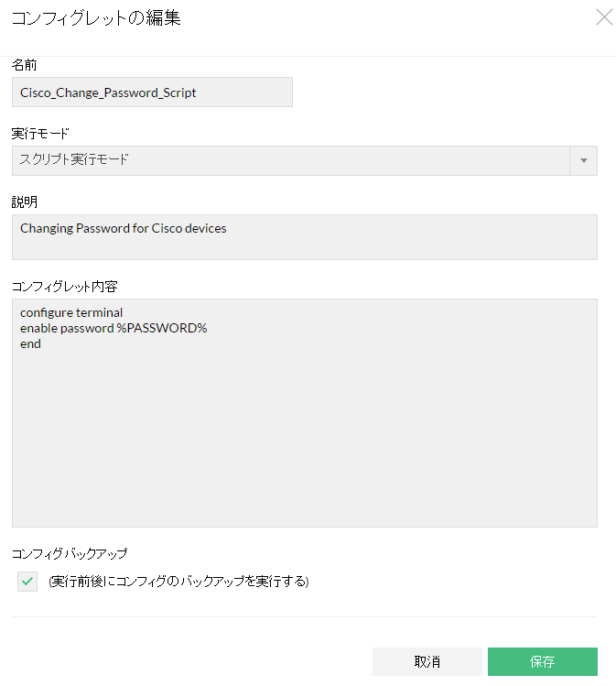Click the 'Changing Password for Cisco devices' text
This screenshot has width=616, height=686.
[123, 228]
